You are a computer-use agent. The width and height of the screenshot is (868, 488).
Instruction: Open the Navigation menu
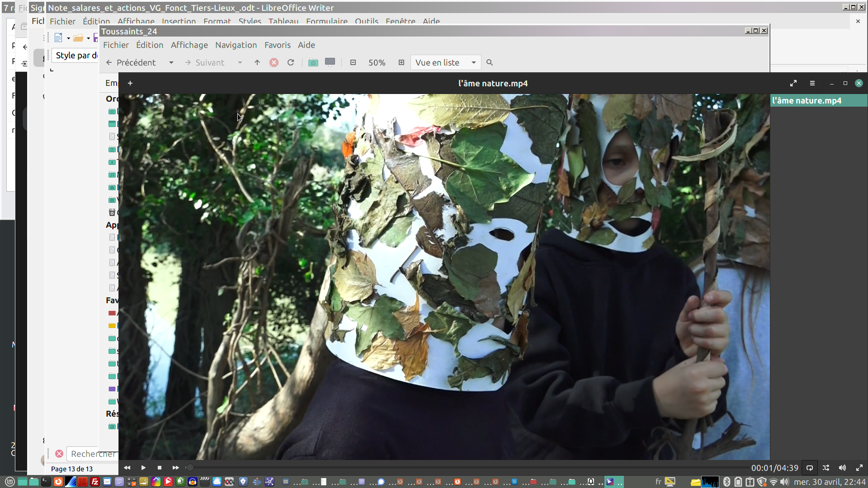236,45
